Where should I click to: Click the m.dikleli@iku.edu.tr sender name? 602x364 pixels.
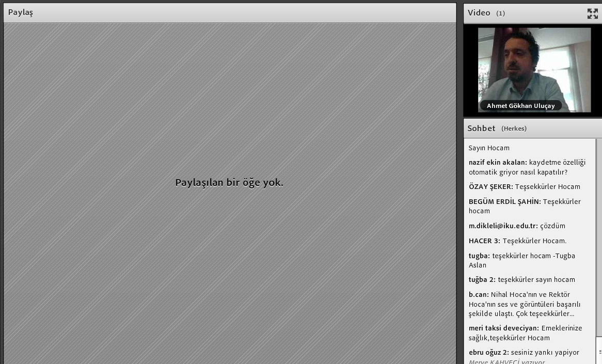click(503, 226)
